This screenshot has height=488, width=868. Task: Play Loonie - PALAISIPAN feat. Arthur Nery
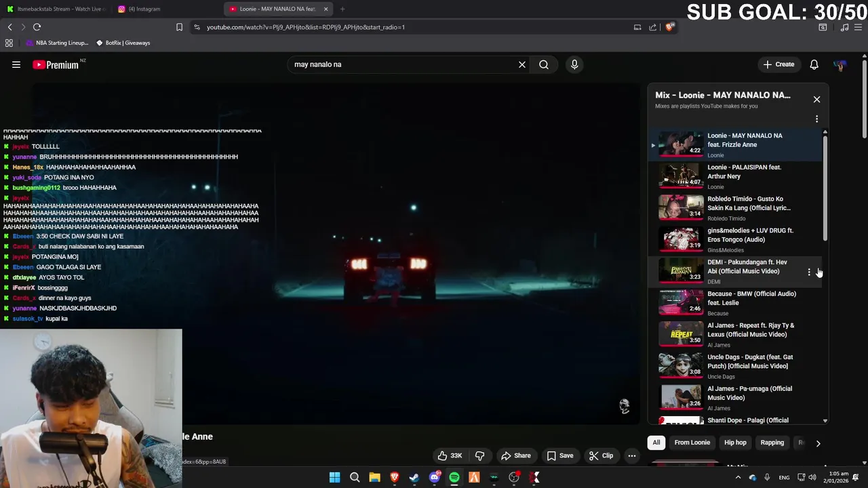point(734,176)
